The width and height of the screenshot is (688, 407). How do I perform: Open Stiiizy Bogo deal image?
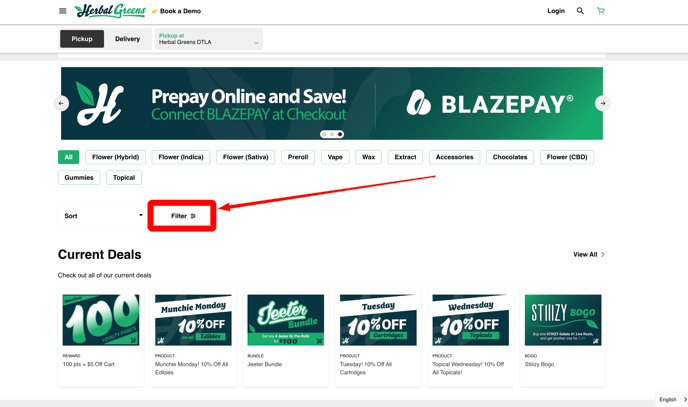(x=563, y=320)
